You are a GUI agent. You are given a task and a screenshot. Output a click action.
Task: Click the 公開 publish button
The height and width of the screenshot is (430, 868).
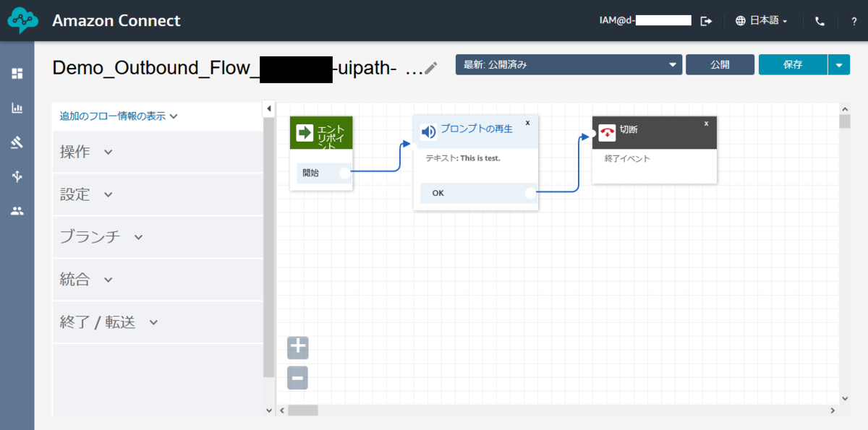point(720,64)
